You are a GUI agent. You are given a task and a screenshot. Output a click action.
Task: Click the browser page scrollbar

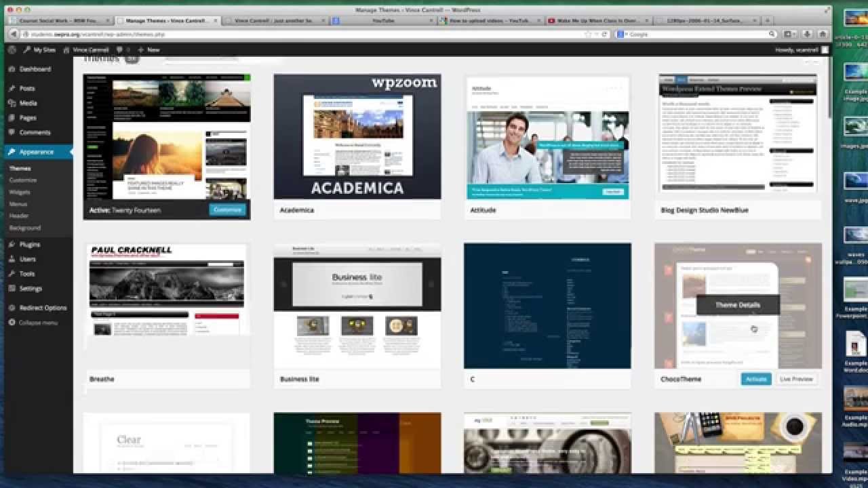point(829,88)
